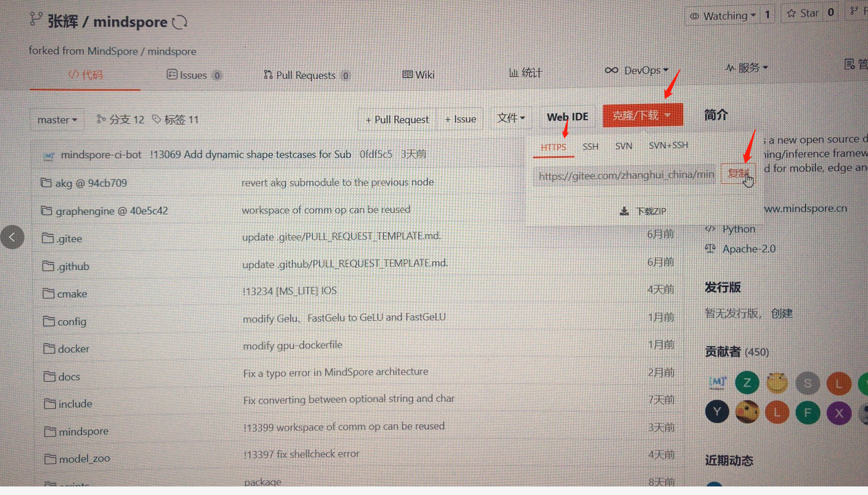Open the akg submodule folder icon
This screenshot has height=495, width=868.
point(46,183)
